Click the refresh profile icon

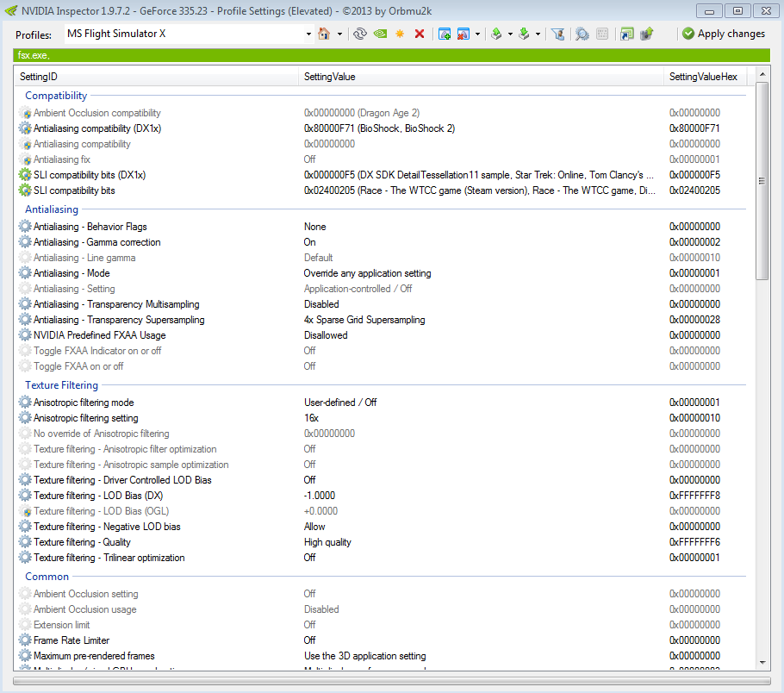click(x=360, y=34)
